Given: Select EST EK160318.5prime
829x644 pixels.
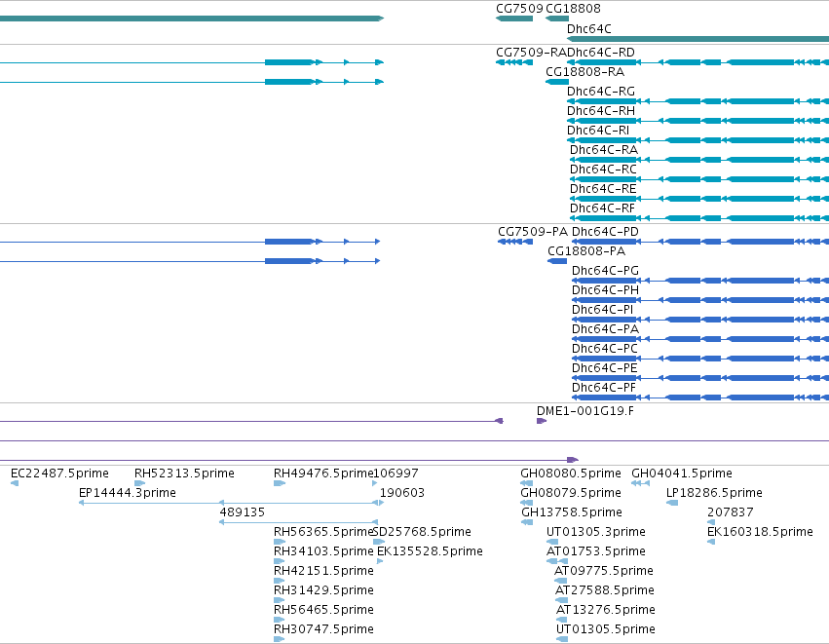Looking at the screenshot, I should (760, 532).
